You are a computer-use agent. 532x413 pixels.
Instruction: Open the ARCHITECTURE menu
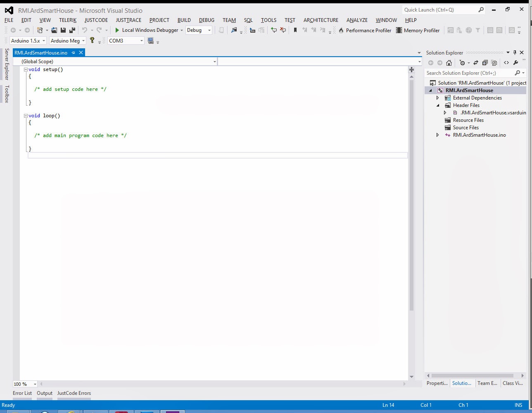click(321, 20)
